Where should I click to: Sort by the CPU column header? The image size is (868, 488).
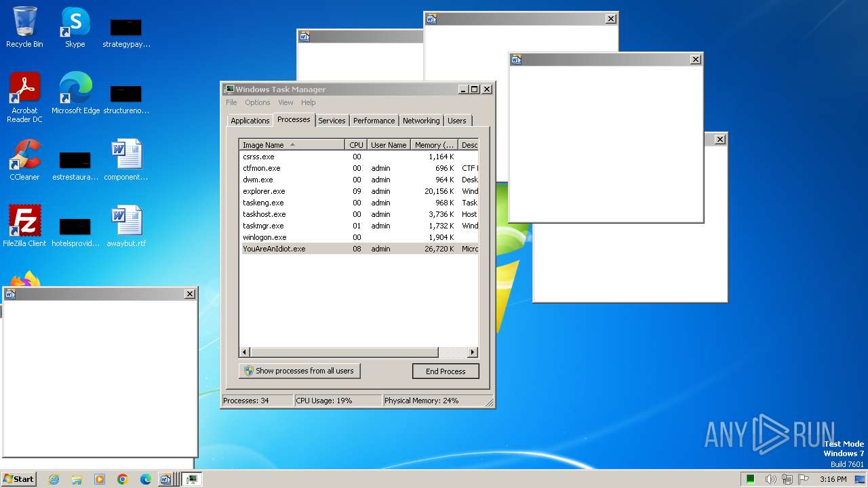tap(356, 145)
